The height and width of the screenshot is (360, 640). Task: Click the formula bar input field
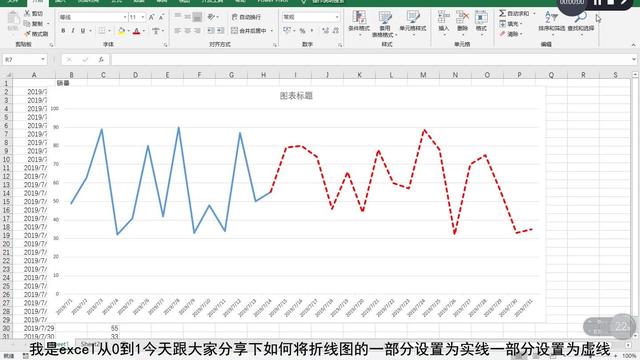tap(371, 60)
